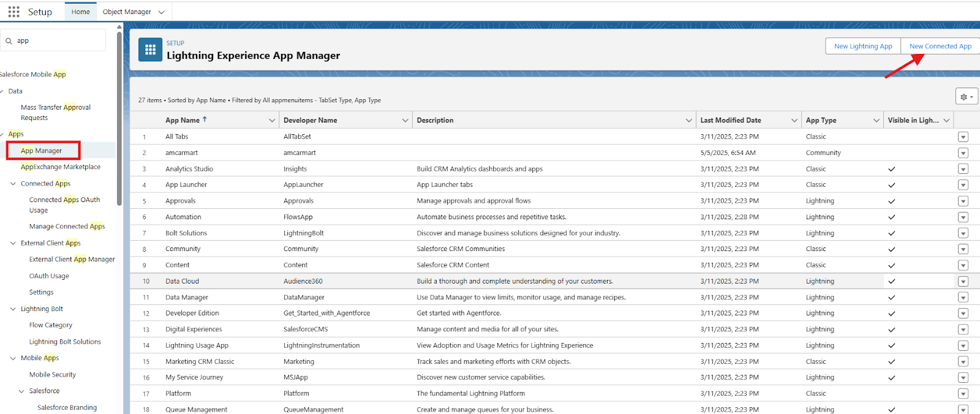This screenshot has height=414, width=980.
Task: Click search magnifier icon in Quick Find
Action: 9,41
